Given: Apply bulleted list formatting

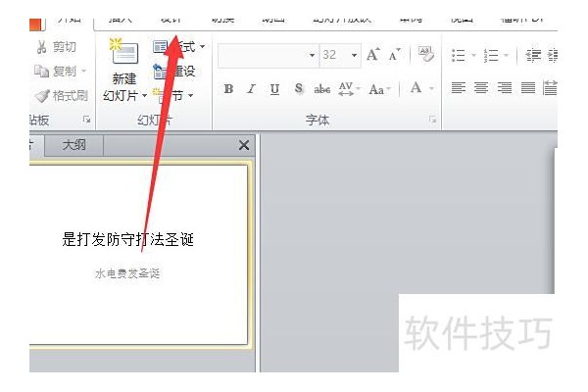Looking at the screenshot, I should [x=459, y=55].
